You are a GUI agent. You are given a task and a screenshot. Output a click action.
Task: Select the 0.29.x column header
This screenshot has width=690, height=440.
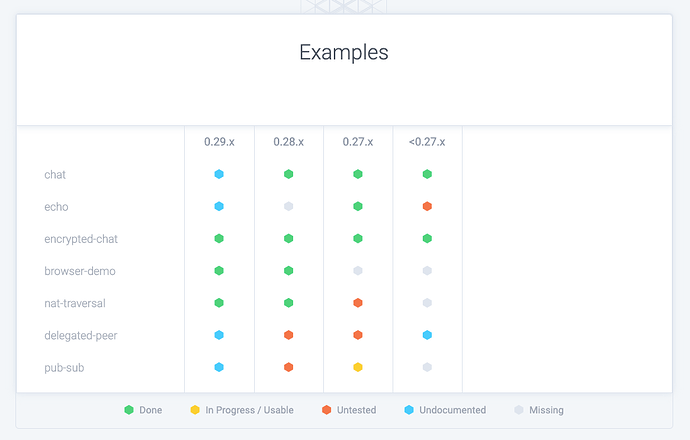(x=219, y=142)
